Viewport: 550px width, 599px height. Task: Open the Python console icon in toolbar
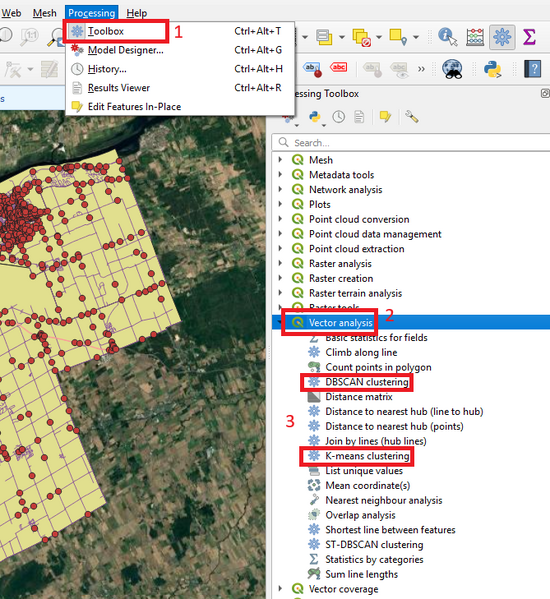tap(492, 70)
